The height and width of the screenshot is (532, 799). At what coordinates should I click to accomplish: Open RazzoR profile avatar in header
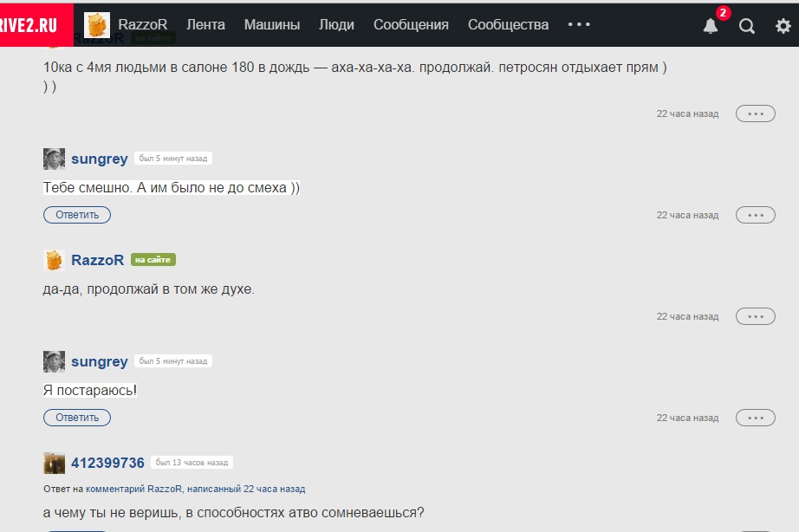pyautogui.click(x=97, y=24)
